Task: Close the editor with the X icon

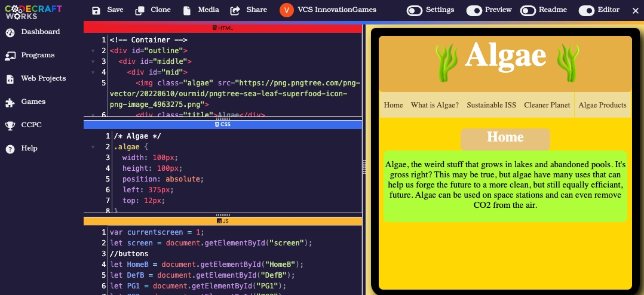Action: pyautogui.click(x=636, y=11)
